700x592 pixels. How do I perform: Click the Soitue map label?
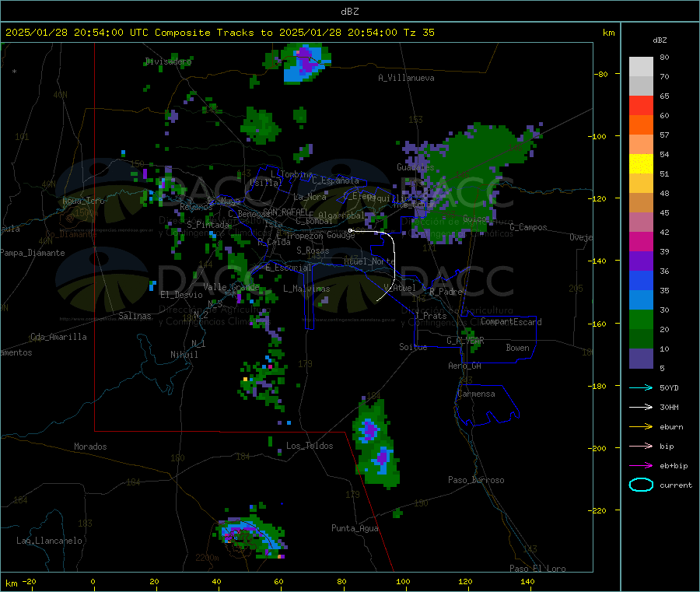click(413, 347)
